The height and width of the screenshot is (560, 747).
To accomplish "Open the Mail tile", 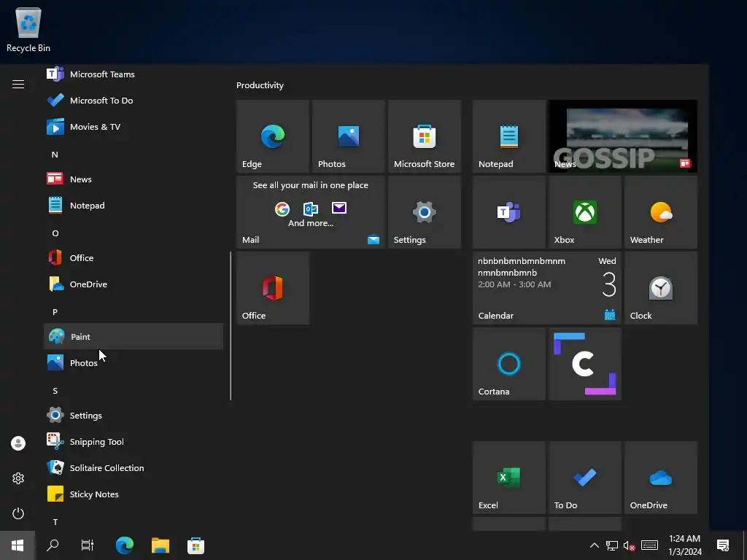I will [x=311, y=212].
